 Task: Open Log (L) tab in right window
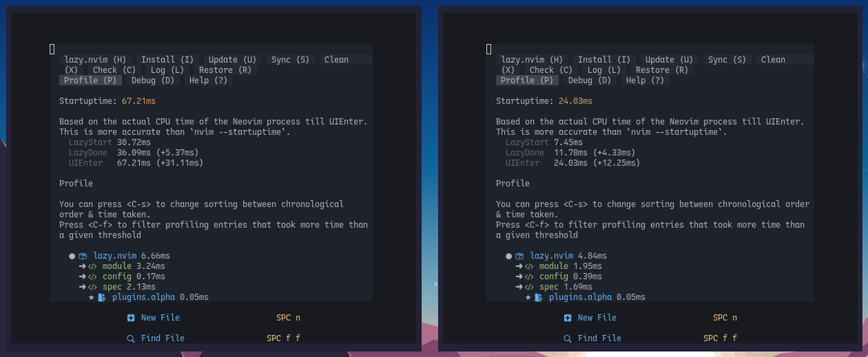[x=604, y=70]
